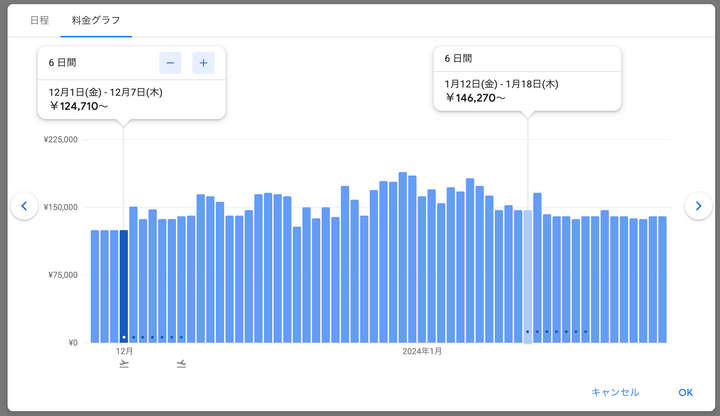Click the departure plane icon below the chart
Viewport: 720px width, 416px height.
tap(124, 364)
